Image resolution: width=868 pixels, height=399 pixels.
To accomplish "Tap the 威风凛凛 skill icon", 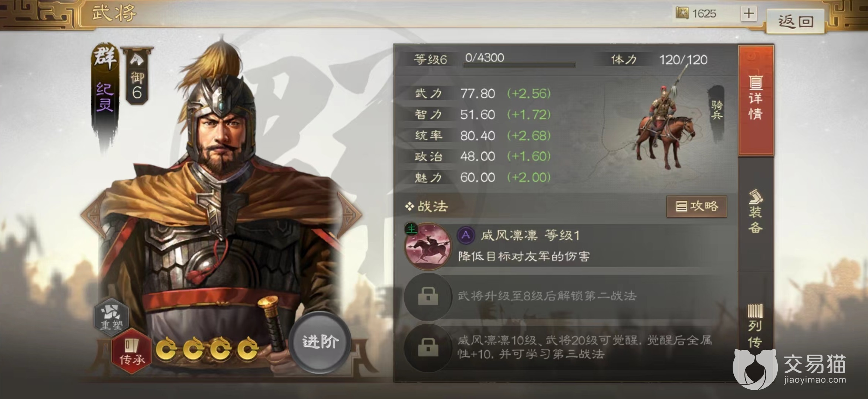I will pos(428,246).
